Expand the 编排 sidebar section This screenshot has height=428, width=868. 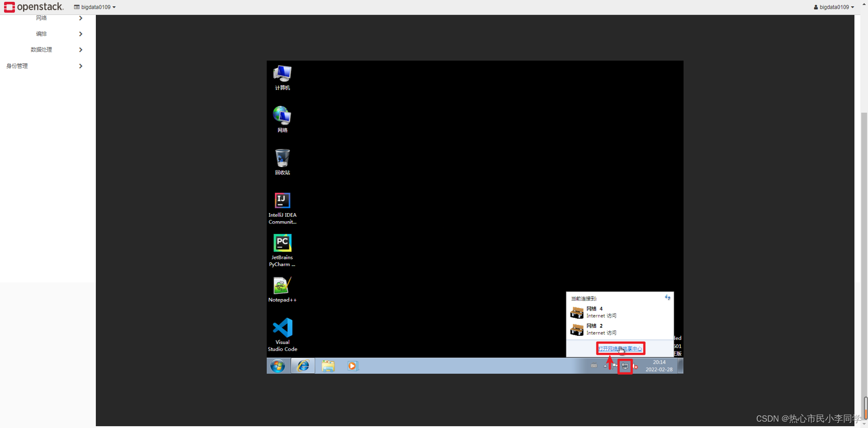click(48, 34)
